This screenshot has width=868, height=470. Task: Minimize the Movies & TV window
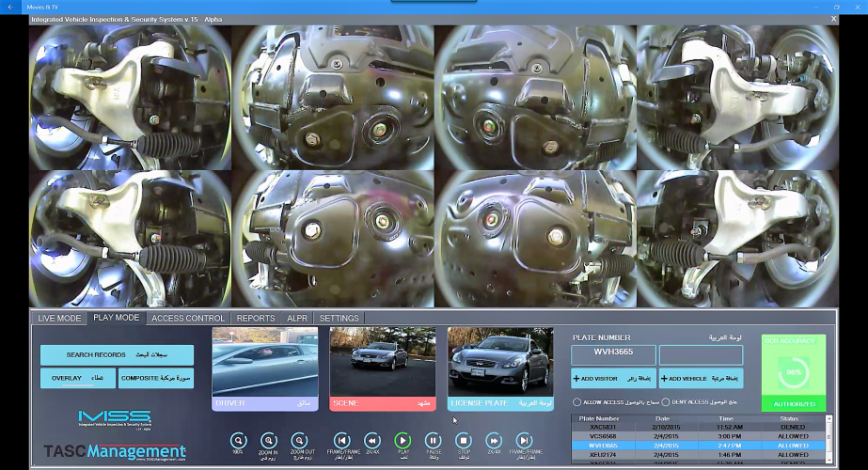pyautogui.click(x=816, y=8)
